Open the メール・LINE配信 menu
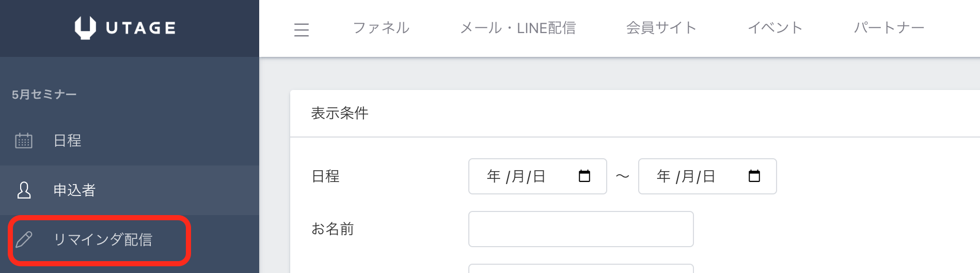Screen dimensions: 980x273 (x=518, y=28)
